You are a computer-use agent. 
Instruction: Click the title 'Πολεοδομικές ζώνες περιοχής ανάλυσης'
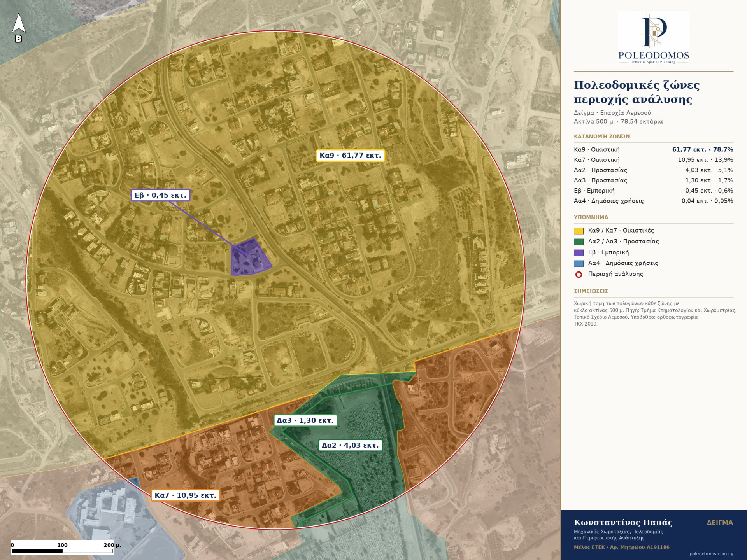tap(637, 92)
